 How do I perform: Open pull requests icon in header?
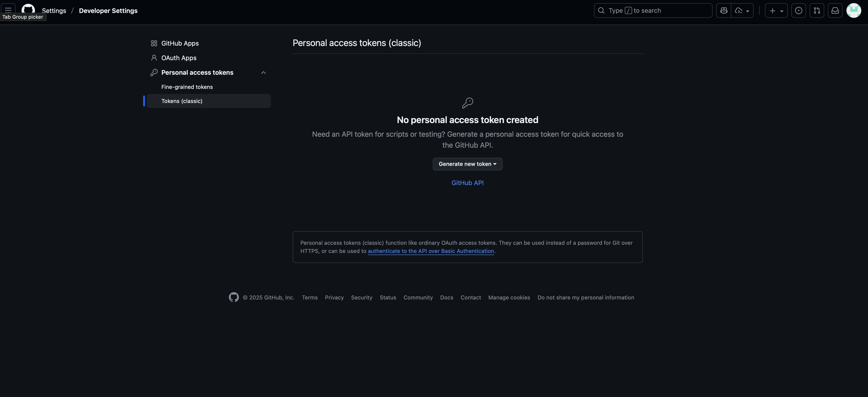tap(817, 10)
